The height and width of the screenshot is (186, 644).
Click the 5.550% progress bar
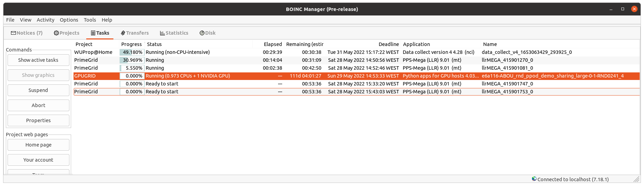[x=132, y=68]
